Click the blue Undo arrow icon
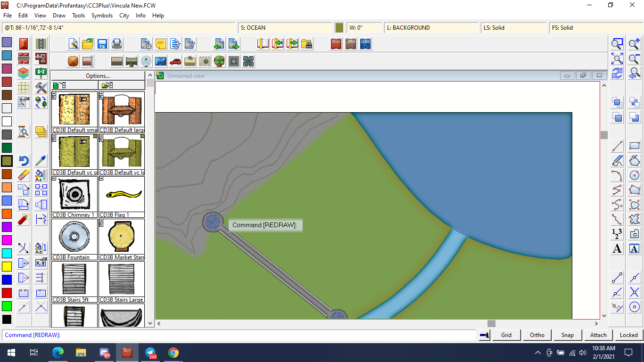Viewport: 644px width, 362px height. pos(24,161)
